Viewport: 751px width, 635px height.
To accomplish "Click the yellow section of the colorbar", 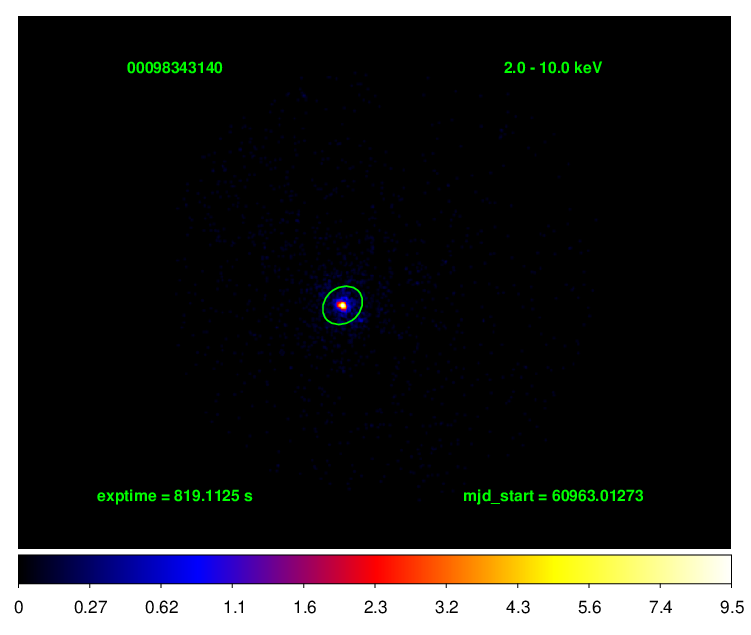I will (560, 568).
